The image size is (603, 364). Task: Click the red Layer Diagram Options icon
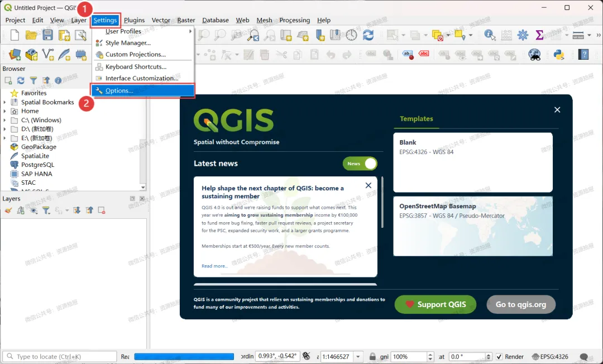tap(424, 54)
